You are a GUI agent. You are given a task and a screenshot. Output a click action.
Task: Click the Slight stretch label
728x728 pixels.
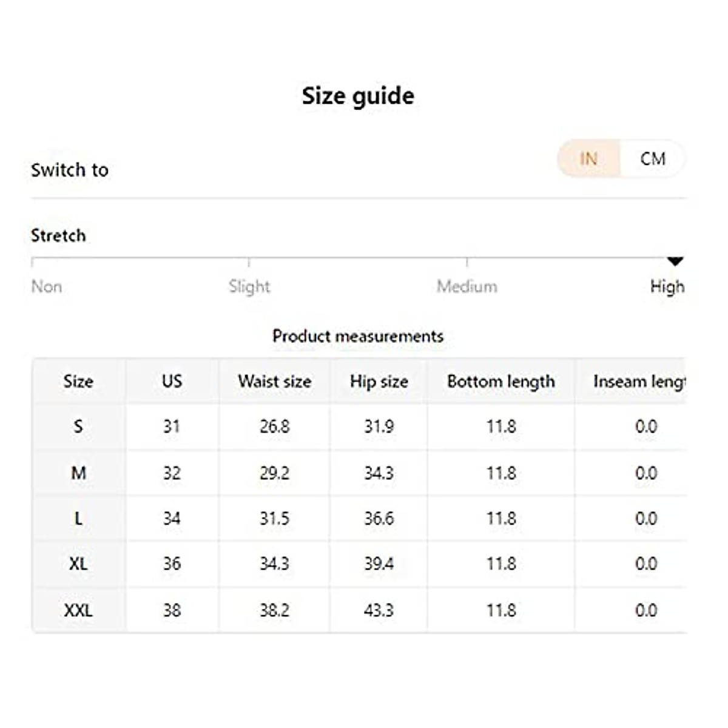(x=249, y=286)
